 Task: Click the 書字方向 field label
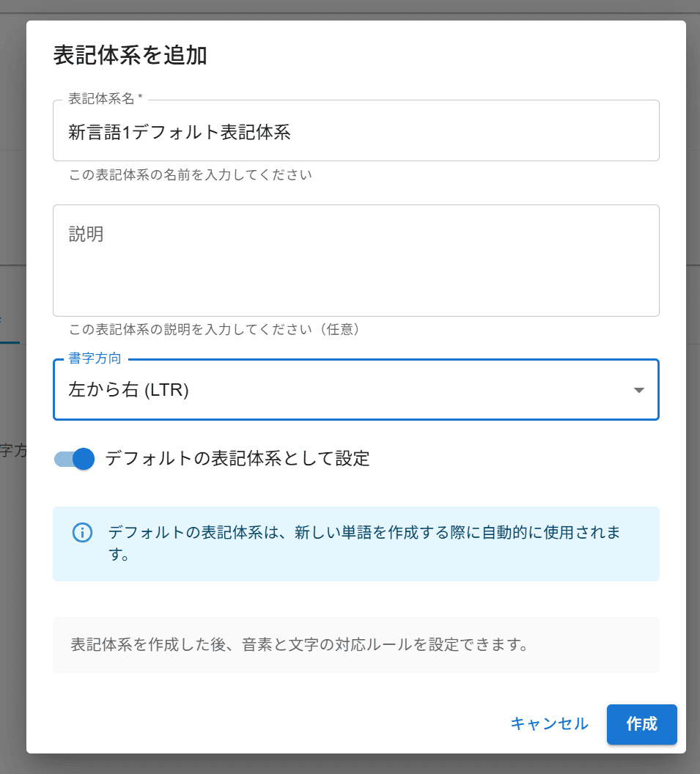(95, 359)
